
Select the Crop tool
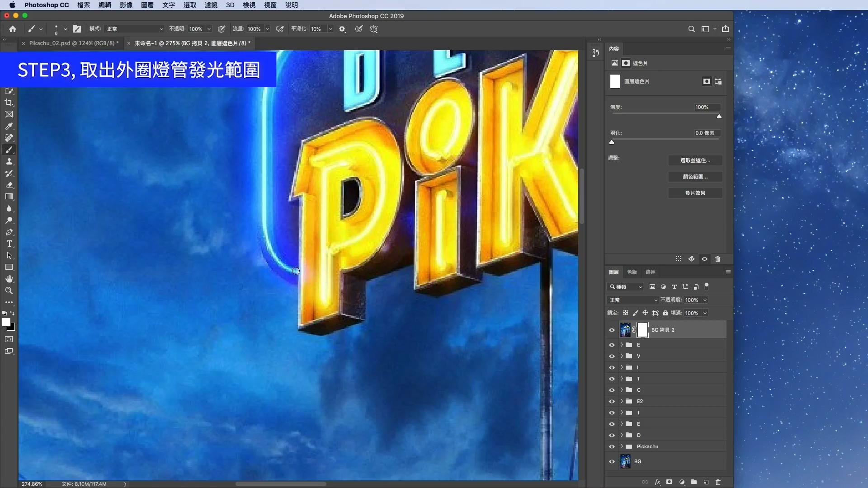coord(9,103)
